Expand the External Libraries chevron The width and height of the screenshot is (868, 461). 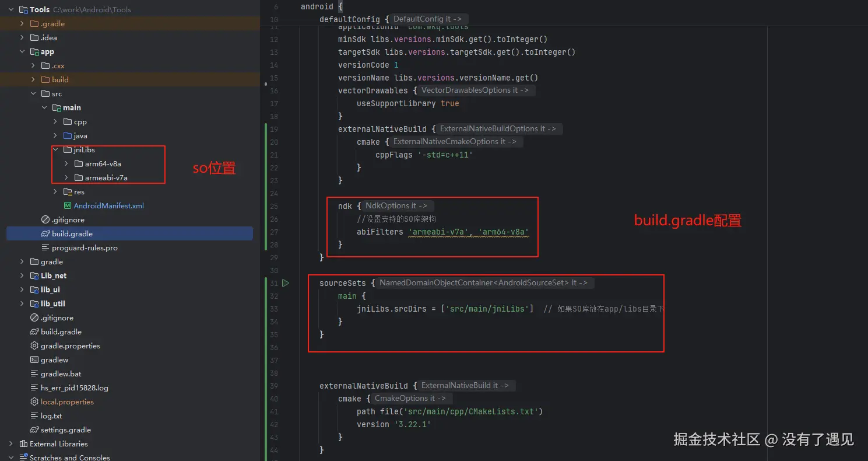[11, 443]
